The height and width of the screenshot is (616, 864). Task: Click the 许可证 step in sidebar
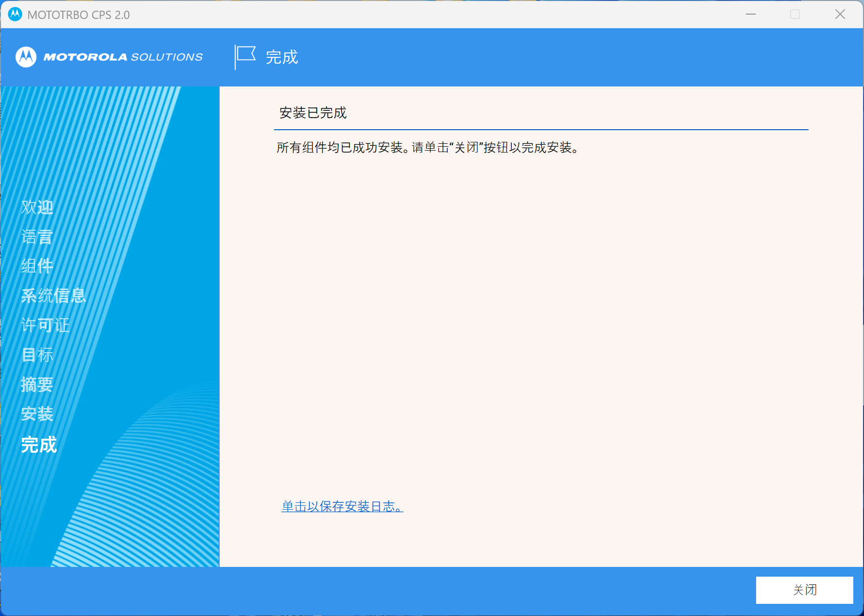(x=46, y=325)
